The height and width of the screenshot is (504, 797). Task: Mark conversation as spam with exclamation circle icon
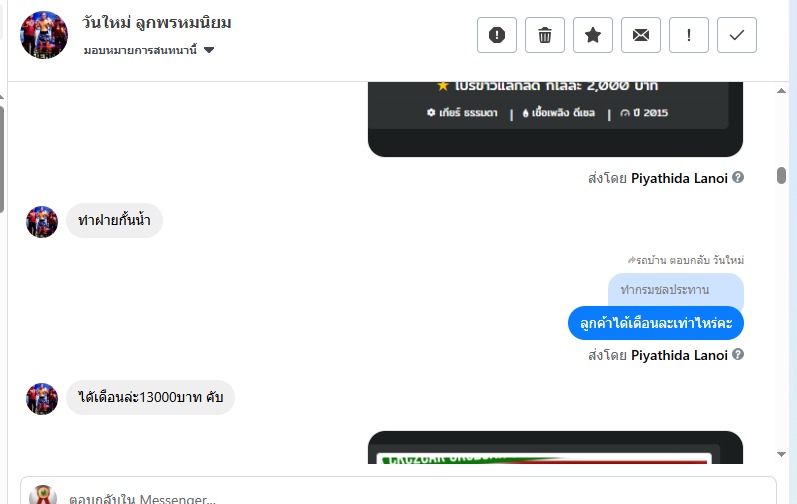[497, 35]
